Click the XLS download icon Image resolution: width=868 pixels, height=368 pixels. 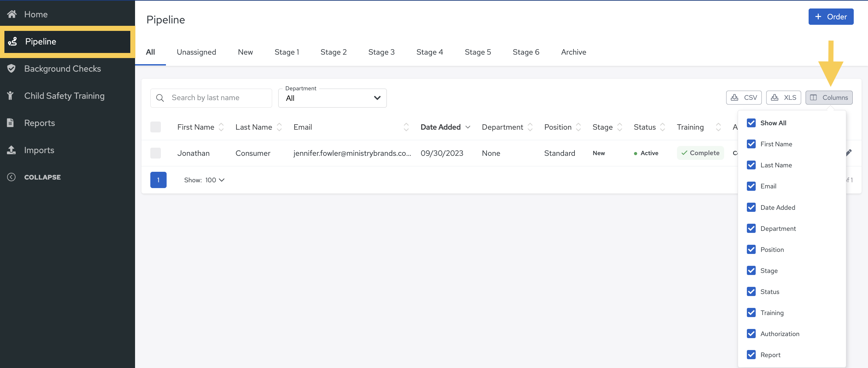(x=775, y=97)
